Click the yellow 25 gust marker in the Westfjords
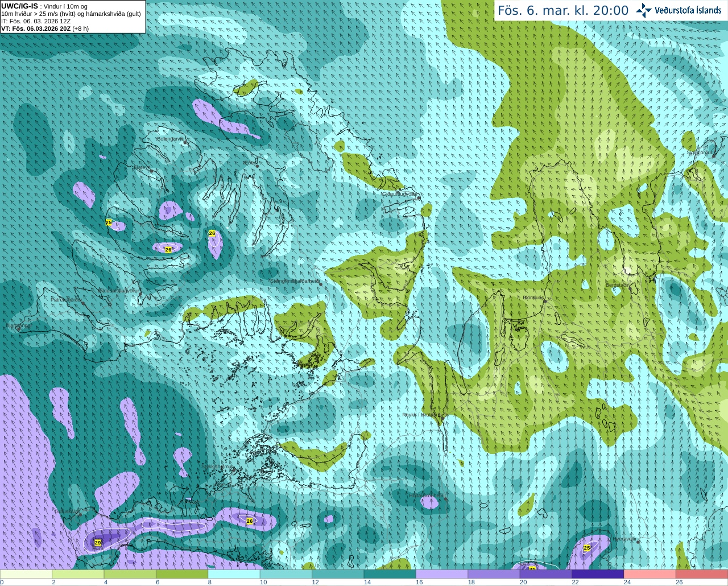Viewport: 728px width, 586px height. [109, 222]
